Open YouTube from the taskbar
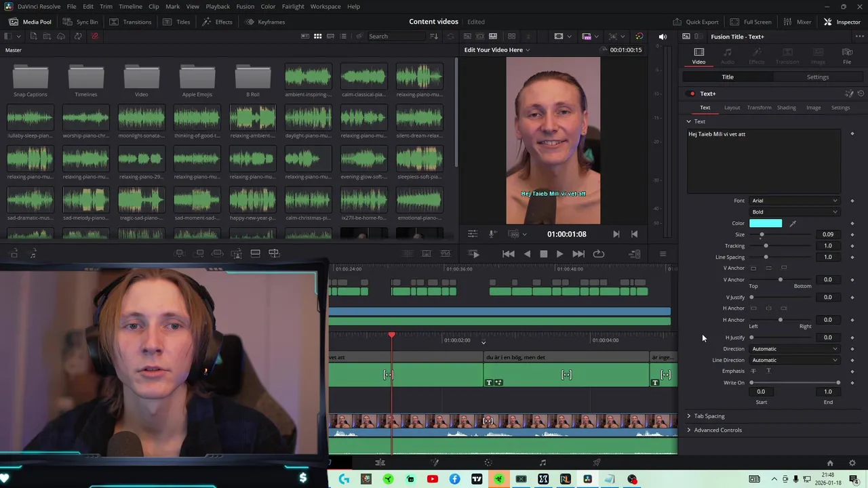This screenshot has height=488, width=868. click(432, 479)
